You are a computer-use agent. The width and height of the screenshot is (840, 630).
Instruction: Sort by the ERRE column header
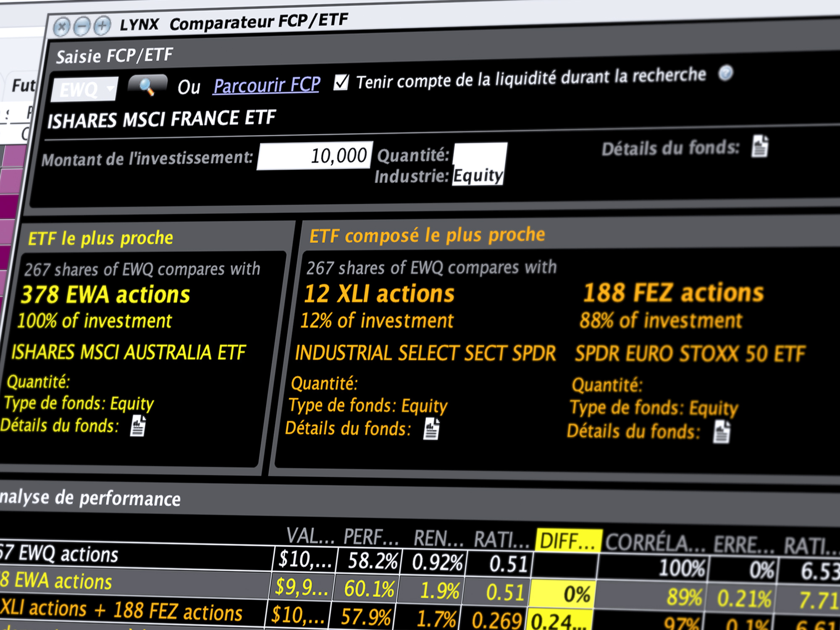click(x=744, y=545)
